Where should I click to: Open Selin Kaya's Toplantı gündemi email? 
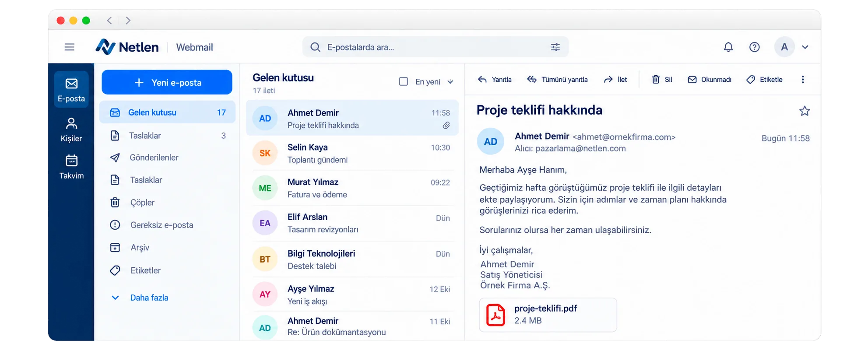[x=352, y=154]
